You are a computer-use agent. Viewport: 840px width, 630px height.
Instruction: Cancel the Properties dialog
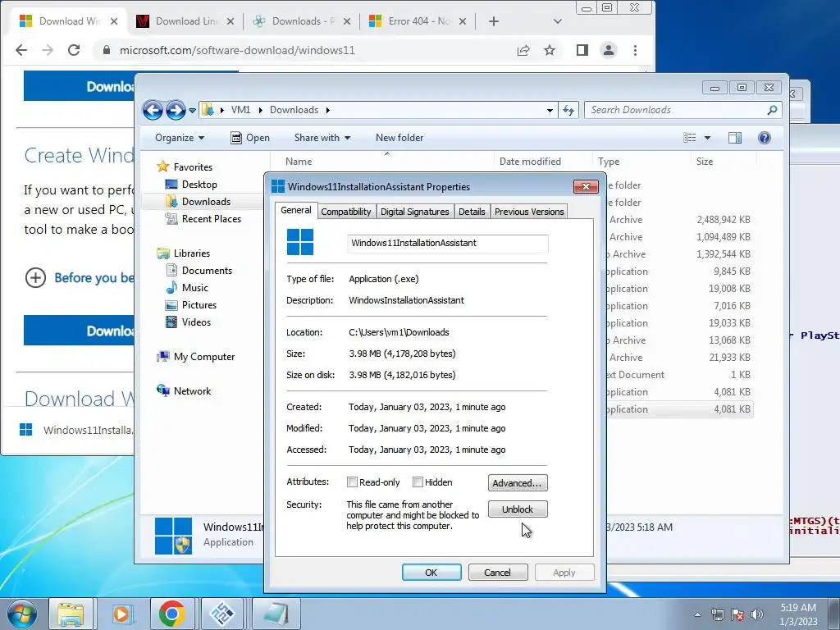tap(498, 572)
